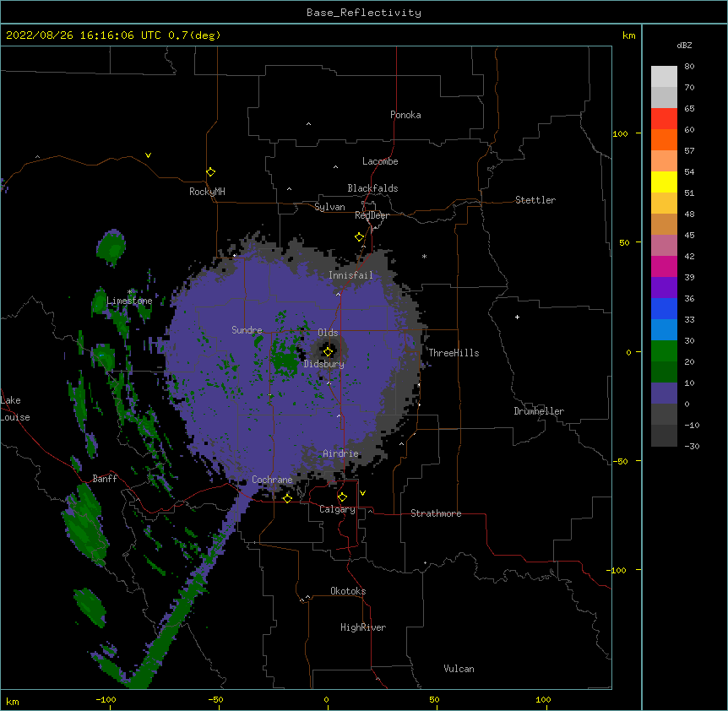Click the white asterisk east of Innisfail
This screenshot has height=711, width=728.
click(x=424, y=256)
